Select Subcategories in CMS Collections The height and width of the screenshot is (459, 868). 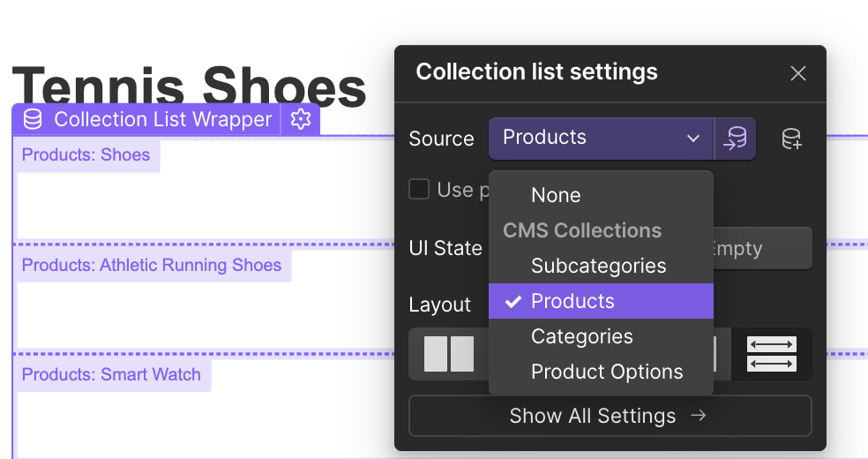pos(598,266)
